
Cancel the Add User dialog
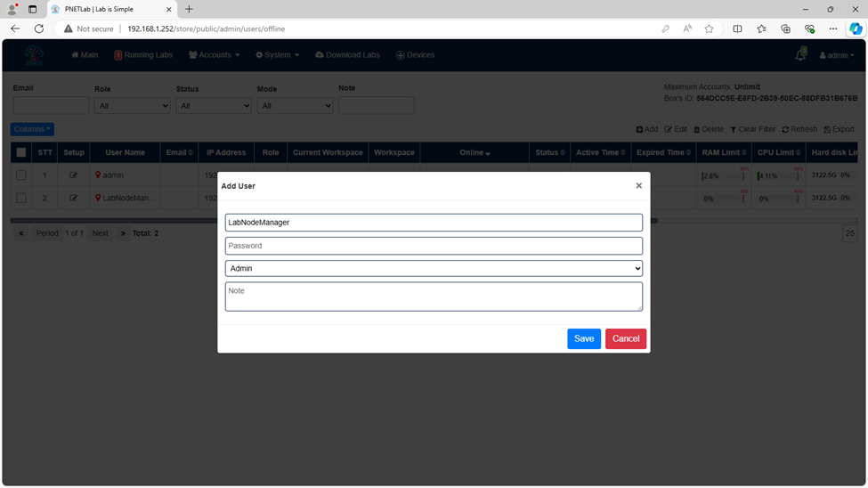coord(626,338)
